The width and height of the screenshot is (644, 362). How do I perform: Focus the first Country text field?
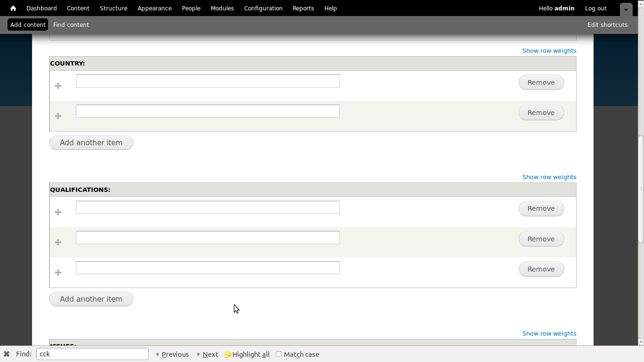pyautogui.click(x=208, y=81)
